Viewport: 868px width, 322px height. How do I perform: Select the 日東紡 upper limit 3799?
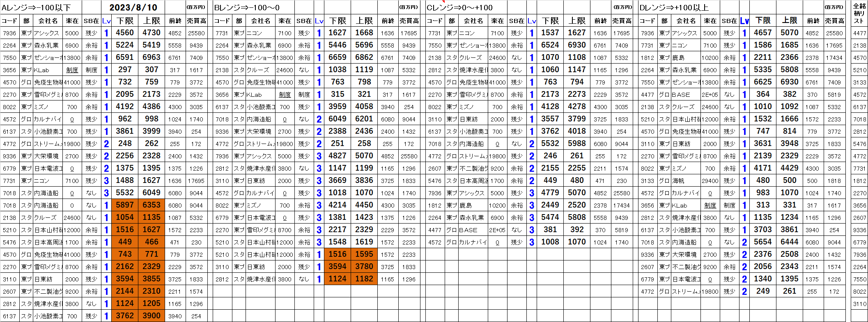(x=577, y=119)
